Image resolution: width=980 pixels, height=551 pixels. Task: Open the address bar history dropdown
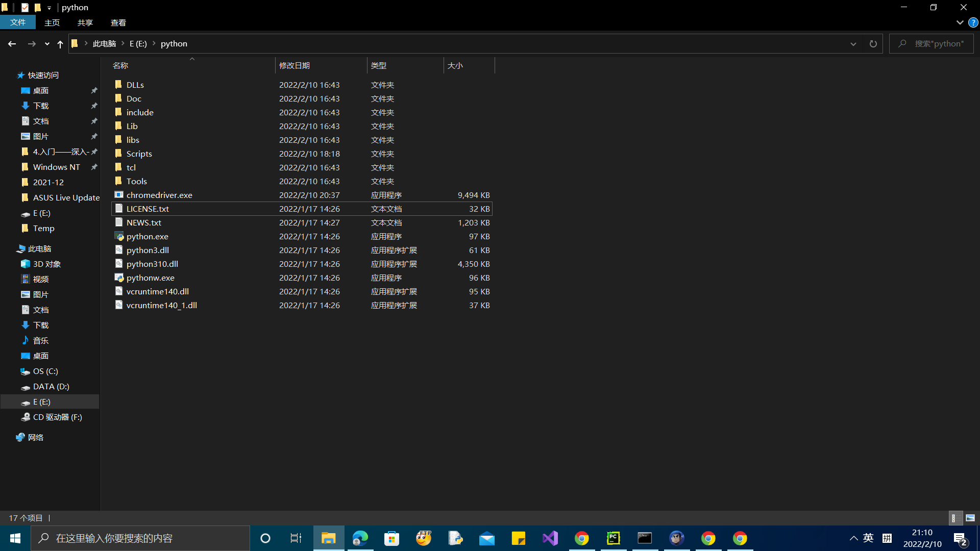pos(853,44)
